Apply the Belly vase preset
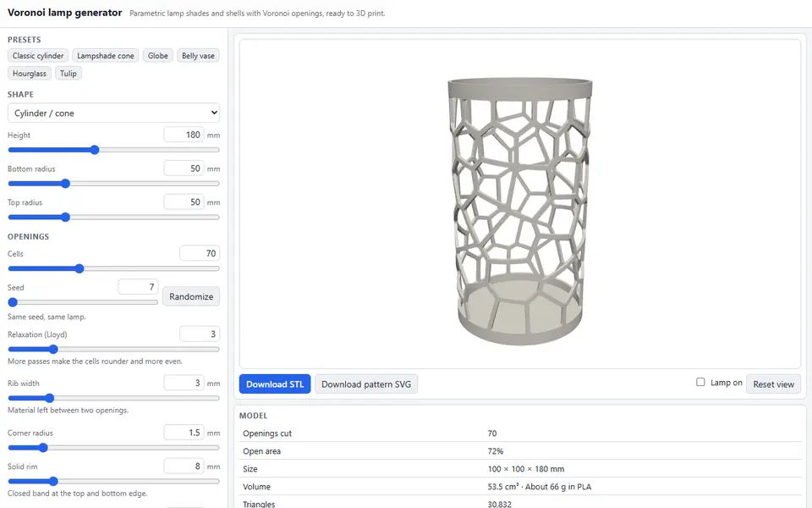This screenshot has height=508, width=812. coord(198,56)
